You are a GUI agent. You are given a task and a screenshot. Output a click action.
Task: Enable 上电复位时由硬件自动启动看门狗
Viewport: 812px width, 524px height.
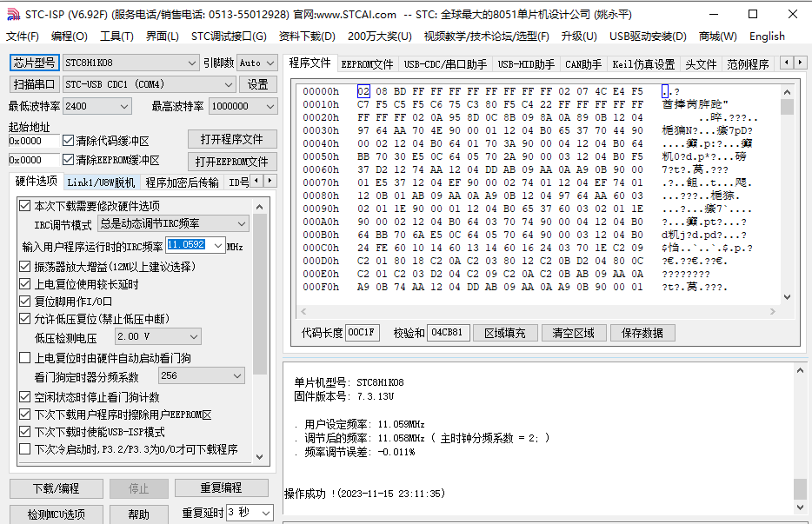click(x=24, y=358)
